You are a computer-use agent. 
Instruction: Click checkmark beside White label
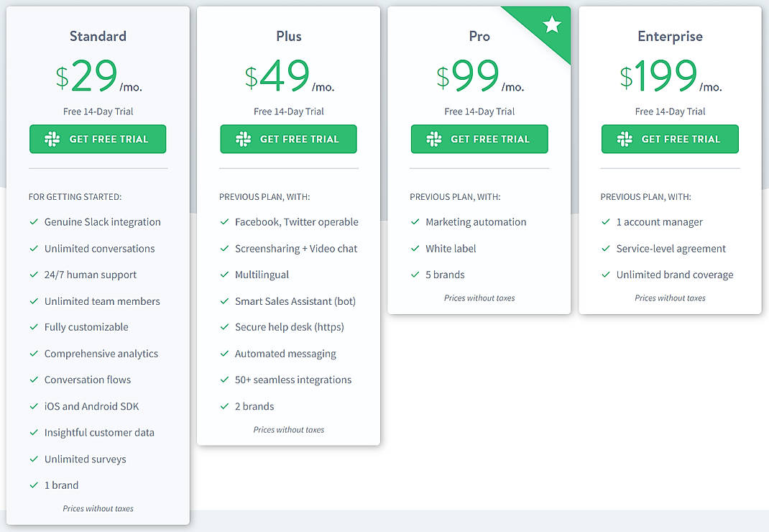pyautogui.click(x=415, y=248)
